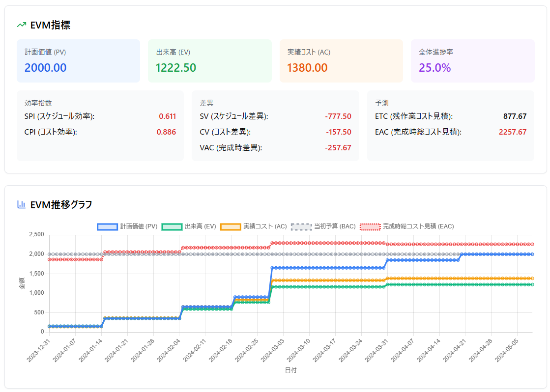This screenshot has width=550, height=392.
Task: Click the bar chart icon beside EVM推移グラフ
Action: click(x=21, y=204)
